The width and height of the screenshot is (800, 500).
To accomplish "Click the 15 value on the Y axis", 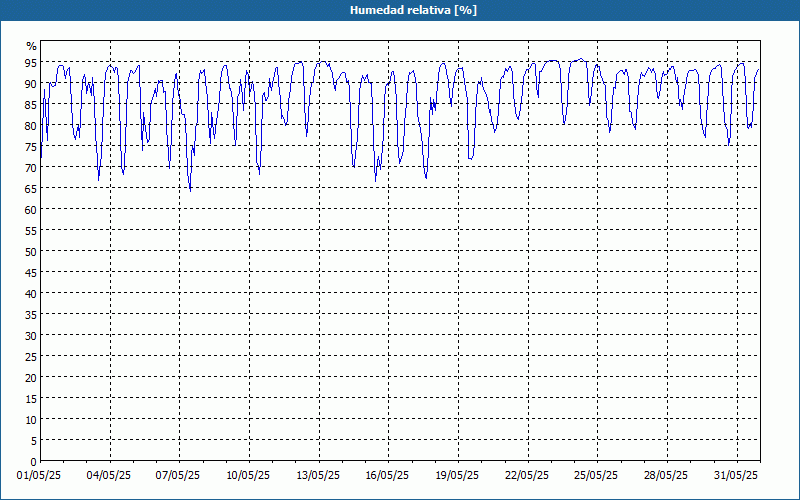I will tap(31, 399).
